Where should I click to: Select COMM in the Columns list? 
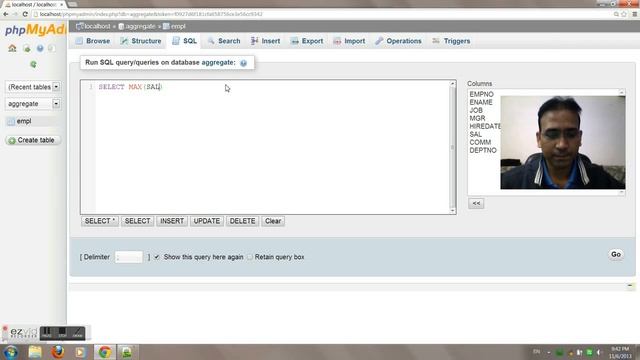tap(480, 142)
